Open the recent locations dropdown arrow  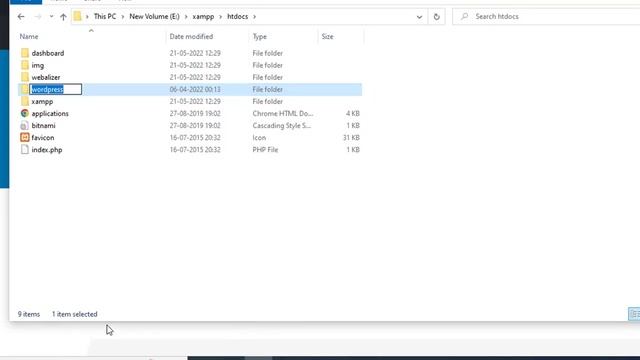point(51,17)
